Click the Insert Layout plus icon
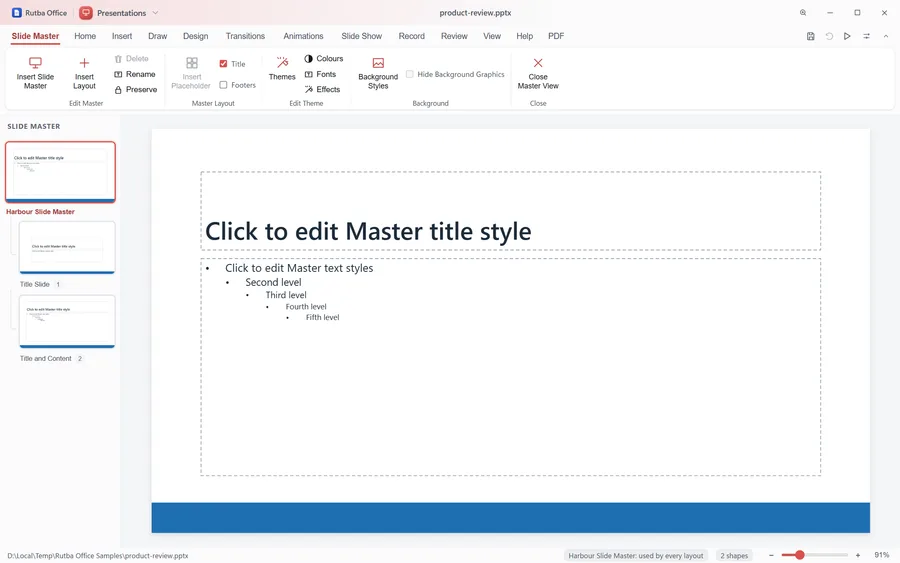This screenshot has height=563, width=900. click(84, 63)
